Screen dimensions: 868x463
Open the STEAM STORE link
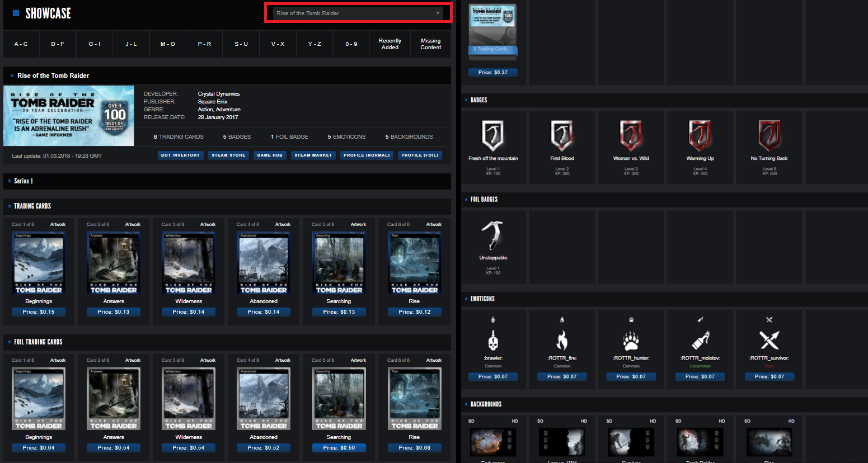[229, 155]
